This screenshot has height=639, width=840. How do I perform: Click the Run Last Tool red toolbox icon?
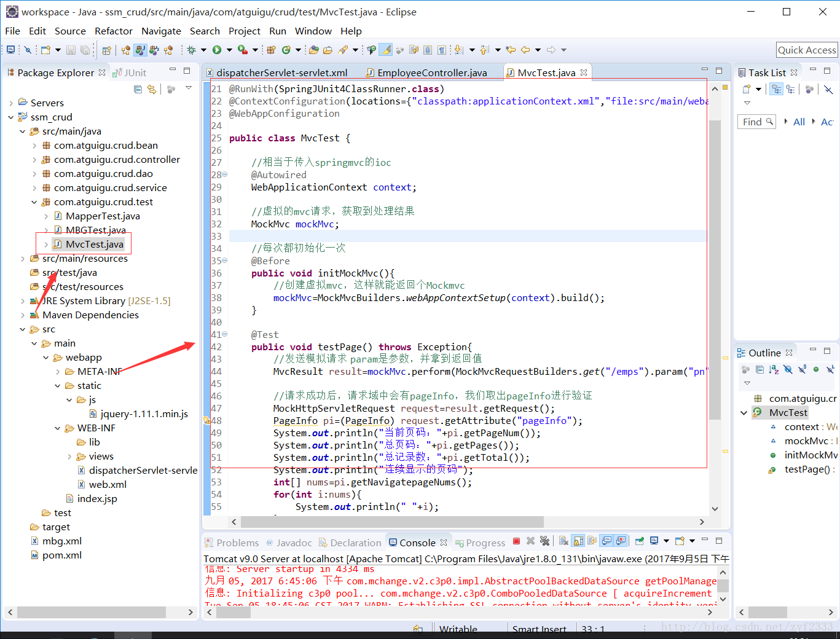coord(243,50)
